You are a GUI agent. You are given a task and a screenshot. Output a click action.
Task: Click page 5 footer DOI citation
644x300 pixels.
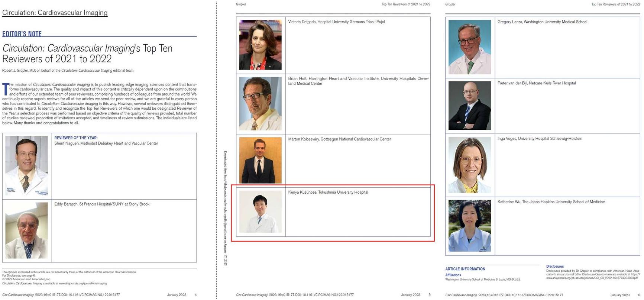[295, 295]
